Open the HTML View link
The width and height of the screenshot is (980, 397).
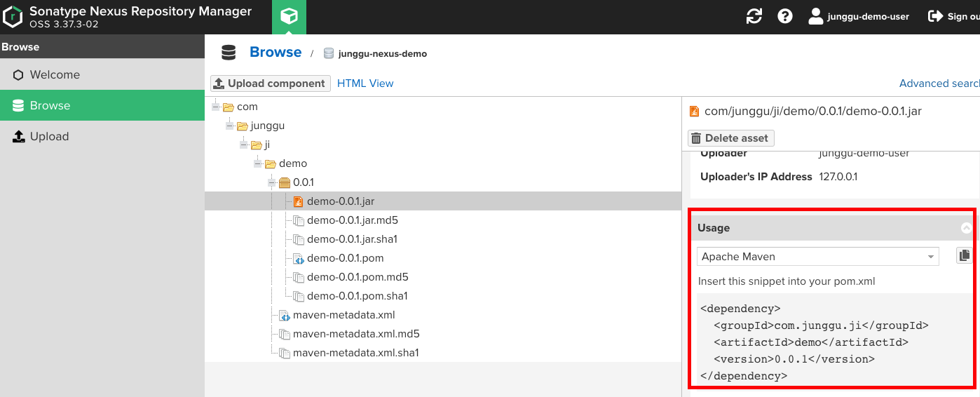point(365,83)
